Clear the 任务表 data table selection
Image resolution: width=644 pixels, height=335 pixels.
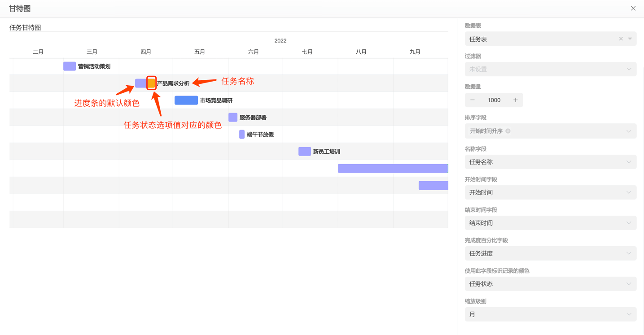[621, 39]
